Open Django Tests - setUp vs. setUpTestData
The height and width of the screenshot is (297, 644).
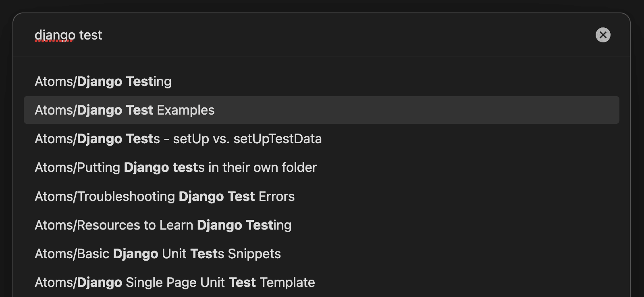point(178,139)
